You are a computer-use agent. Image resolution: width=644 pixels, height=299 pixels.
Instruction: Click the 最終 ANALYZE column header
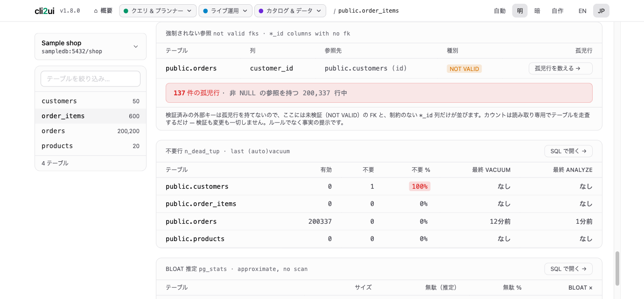[x=573, y=170]
